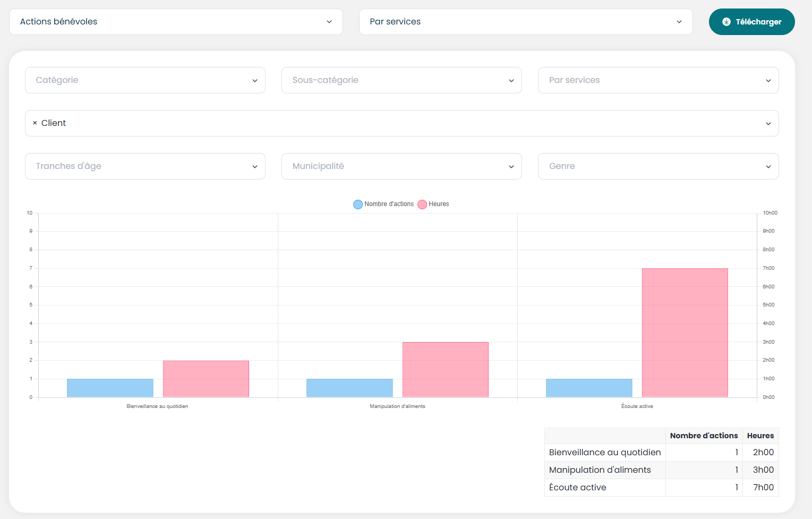Open the top Par services dropdown
This screenshot has height=519, width=812.
coord(525,22)
